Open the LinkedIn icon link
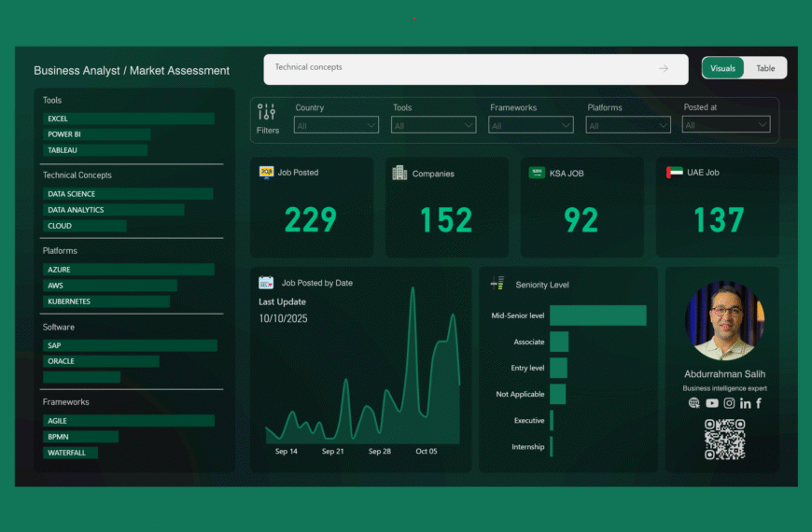 pyautogui.click(x=745, y=403)
